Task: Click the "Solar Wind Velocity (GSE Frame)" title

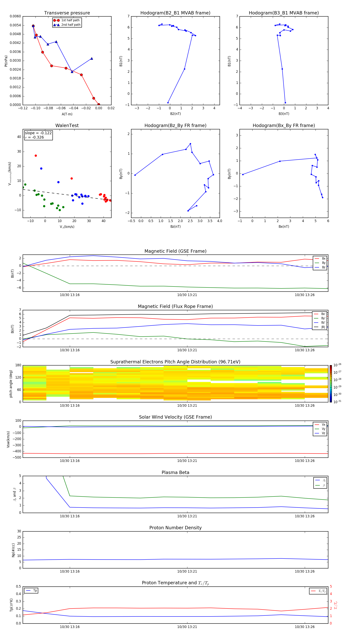Action: (175, 417)
